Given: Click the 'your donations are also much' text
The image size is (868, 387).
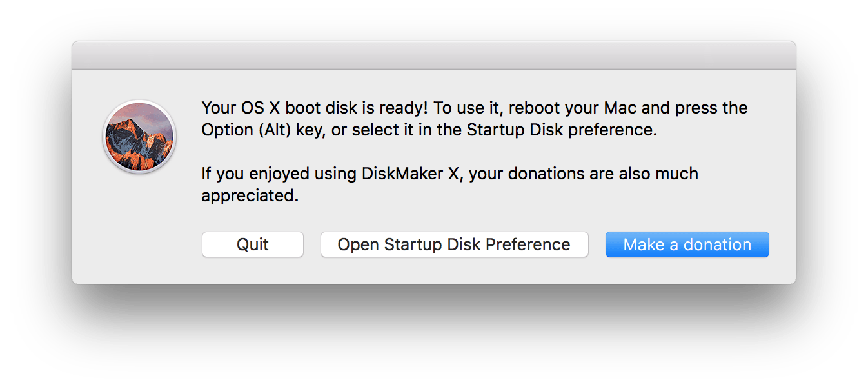Looking at the screenshot, I should 584,174.
